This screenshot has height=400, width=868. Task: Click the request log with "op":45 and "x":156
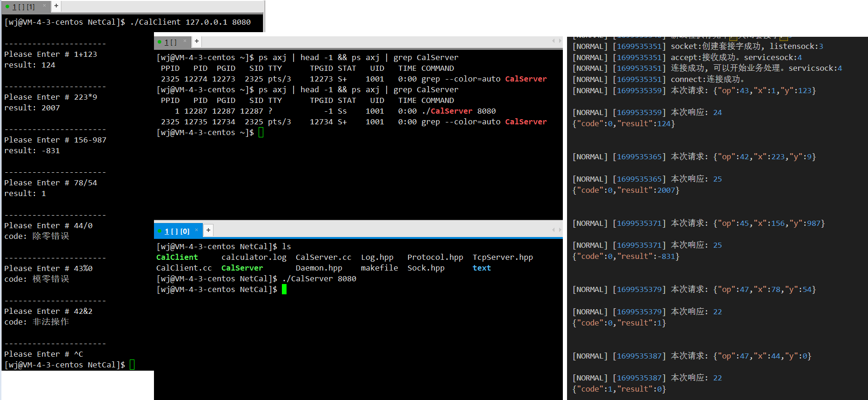click(699, 224)
